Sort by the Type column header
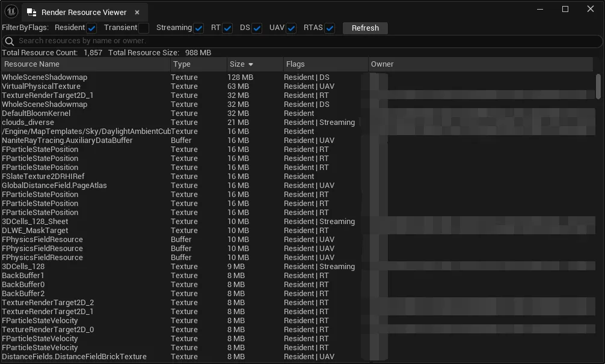605x364 pixels. pyautogui.click(x=198, y=64)
